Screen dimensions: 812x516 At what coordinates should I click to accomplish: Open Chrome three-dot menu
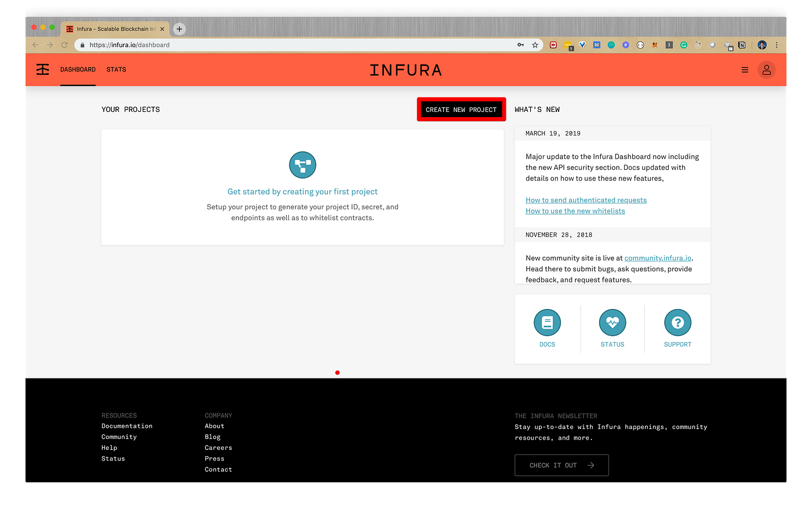click(777, 45)
